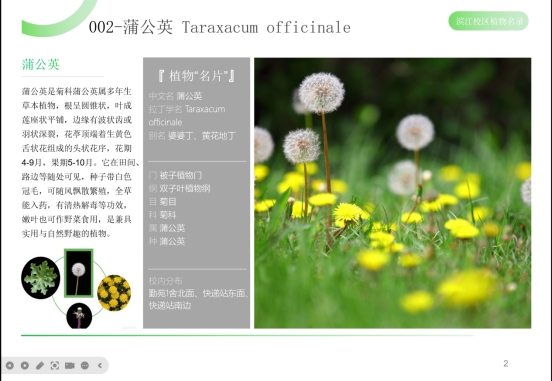
Task: Open the more options ellipsis menu
Action: coord(85,366)
